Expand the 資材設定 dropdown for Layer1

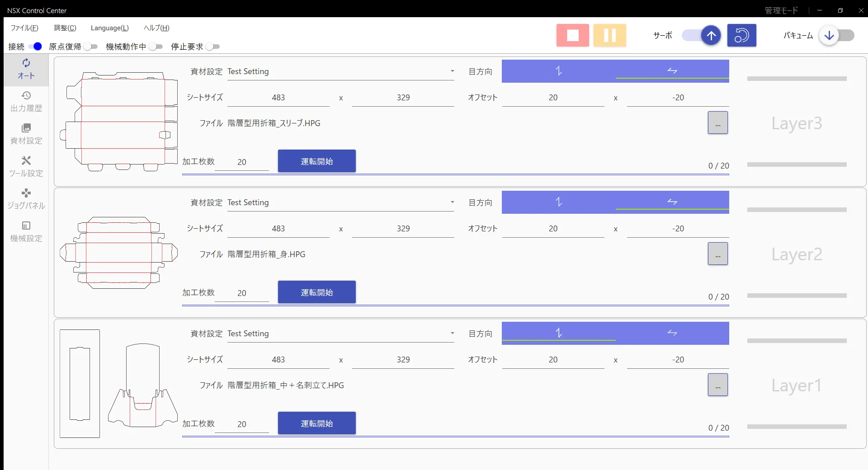click(452, 334)
